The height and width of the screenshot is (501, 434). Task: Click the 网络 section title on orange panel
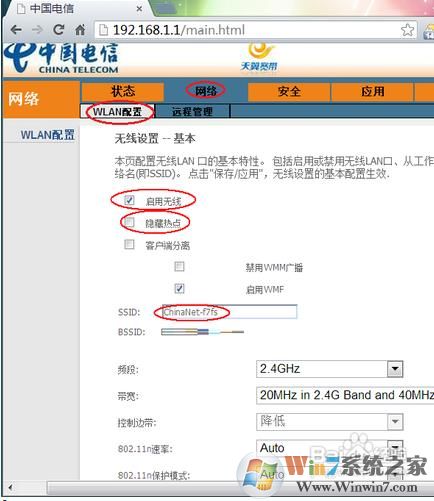coord(24,99)
